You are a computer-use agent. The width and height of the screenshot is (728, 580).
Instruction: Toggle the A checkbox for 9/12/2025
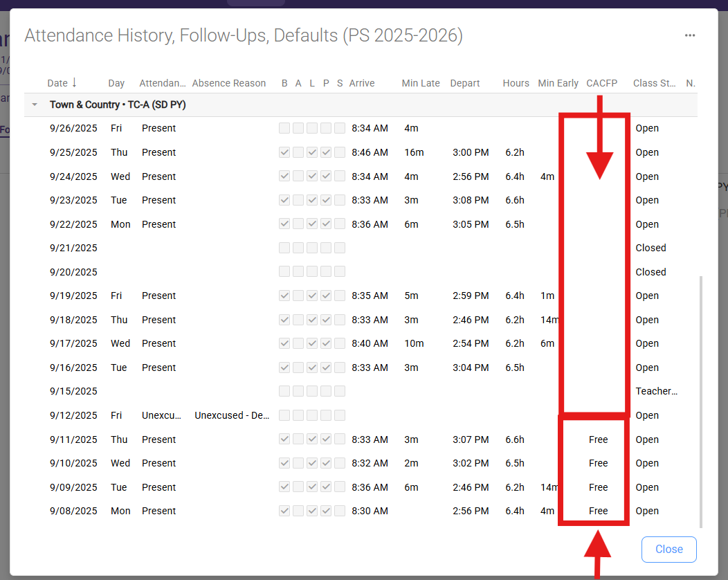pos(298,415)
